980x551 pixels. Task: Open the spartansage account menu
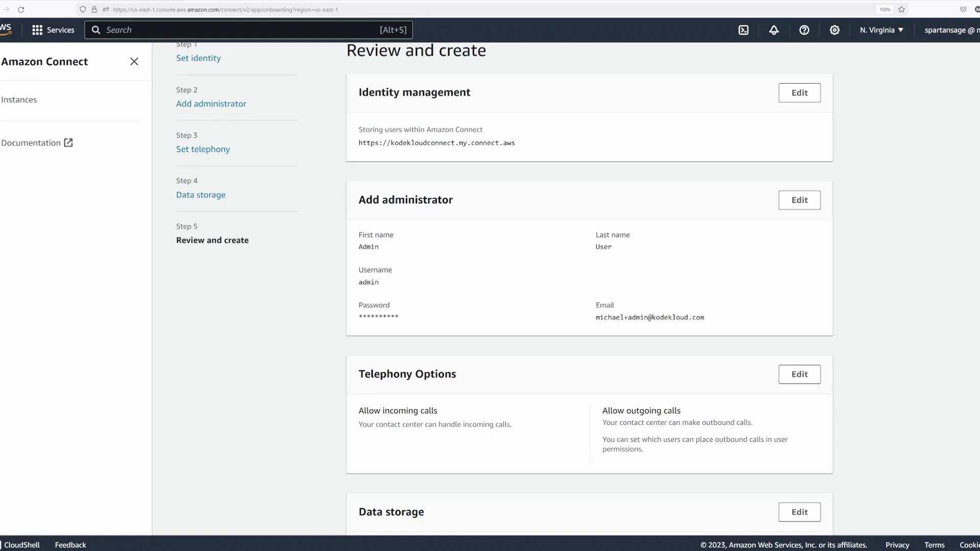(950, 30)
